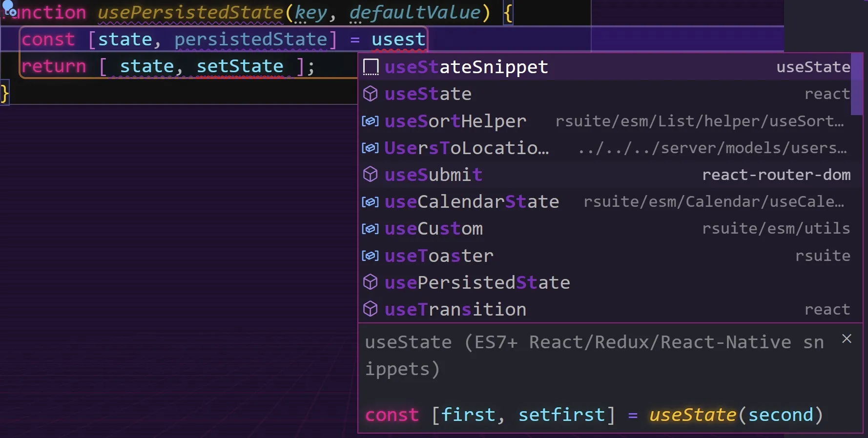This screenshot has height=438, width=868.
Task: Click the variable icon beside useSortHelper
Action: (x=370, y=121)
